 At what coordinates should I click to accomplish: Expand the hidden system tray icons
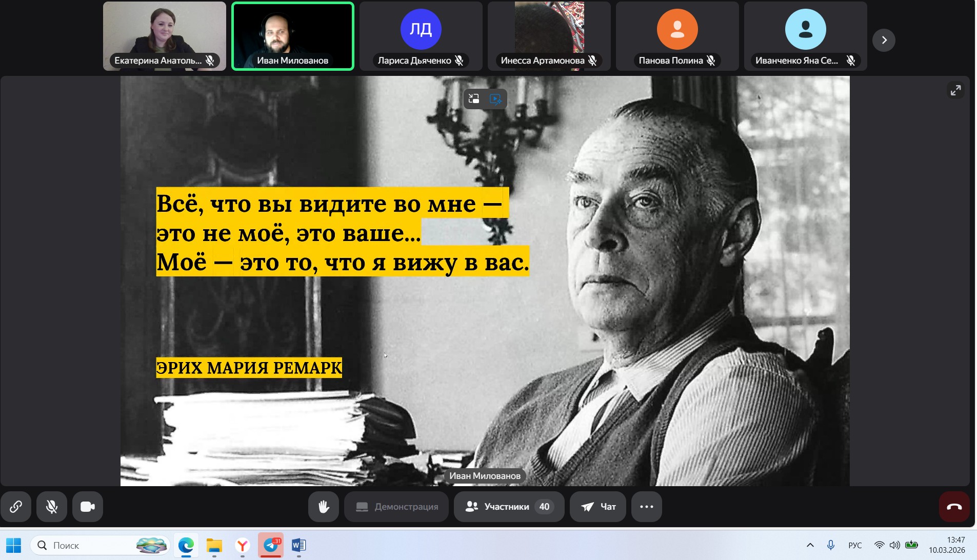pos(810,545)
